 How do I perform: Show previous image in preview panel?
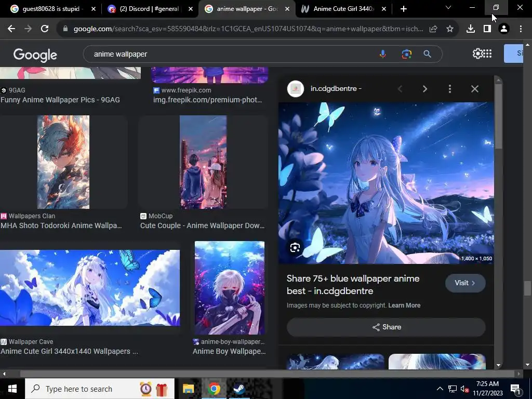(x=400, y=89)
